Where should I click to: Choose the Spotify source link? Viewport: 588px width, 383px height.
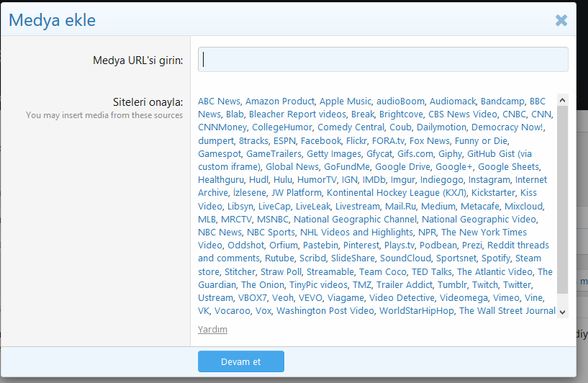click(496, 258)
